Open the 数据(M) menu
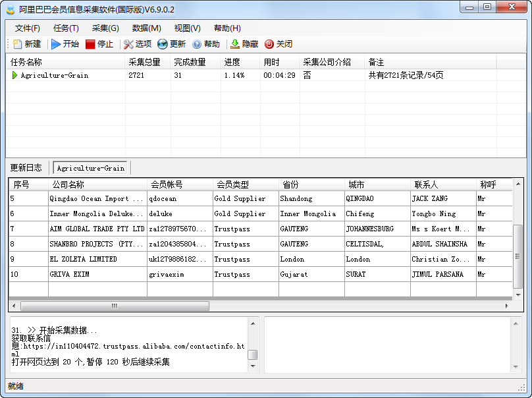Screen dimensions: 532x398 [147, 28]
